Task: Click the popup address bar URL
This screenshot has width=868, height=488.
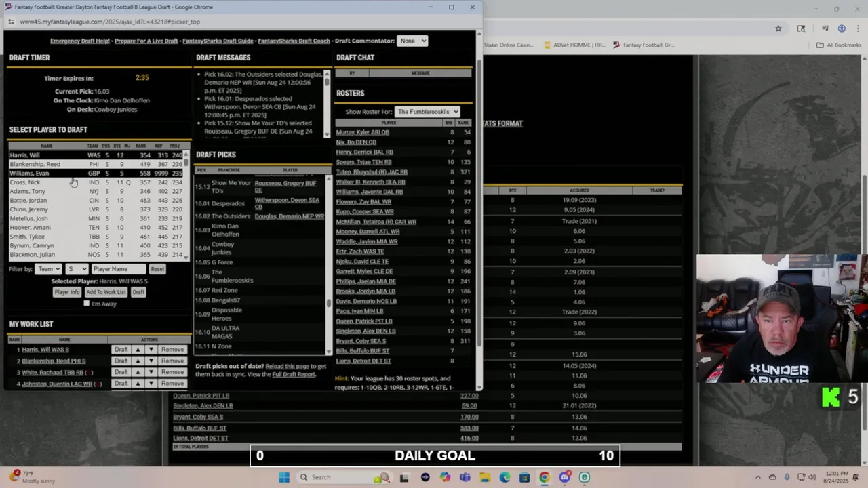Action: (110, 22)
